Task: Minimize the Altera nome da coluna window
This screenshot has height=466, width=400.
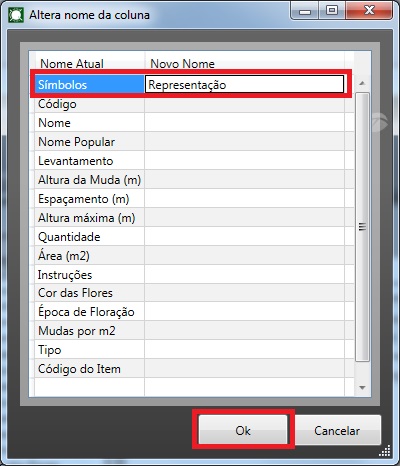Action: pyautogui.click(x=305, y=11)
